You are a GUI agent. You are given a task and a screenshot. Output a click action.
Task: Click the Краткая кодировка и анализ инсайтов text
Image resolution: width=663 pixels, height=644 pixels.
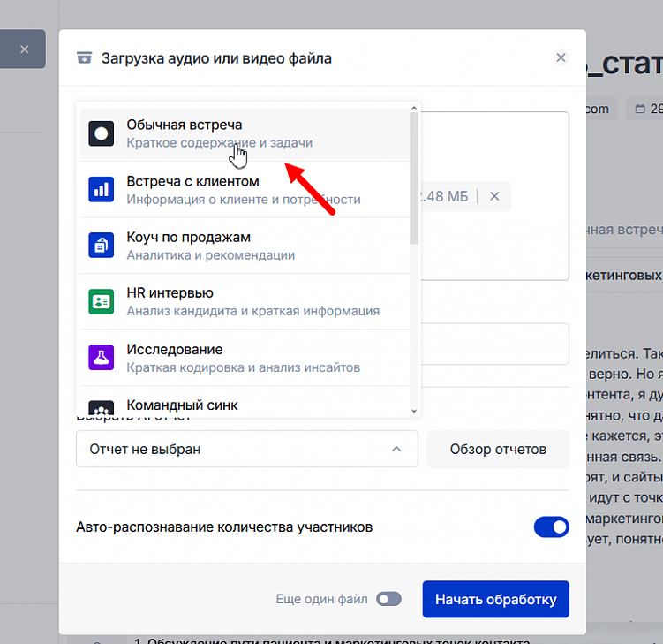click(243, 367)
